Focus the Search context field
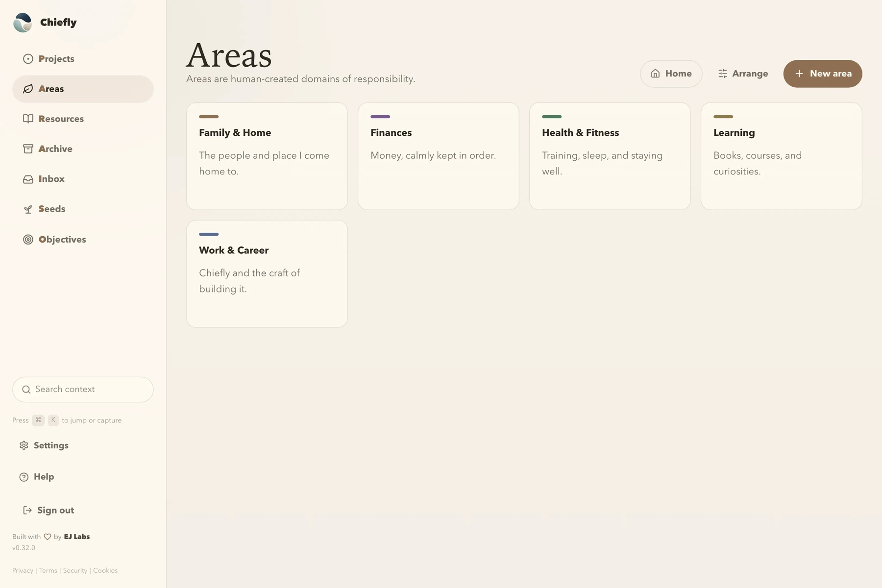 coord(83,390)
